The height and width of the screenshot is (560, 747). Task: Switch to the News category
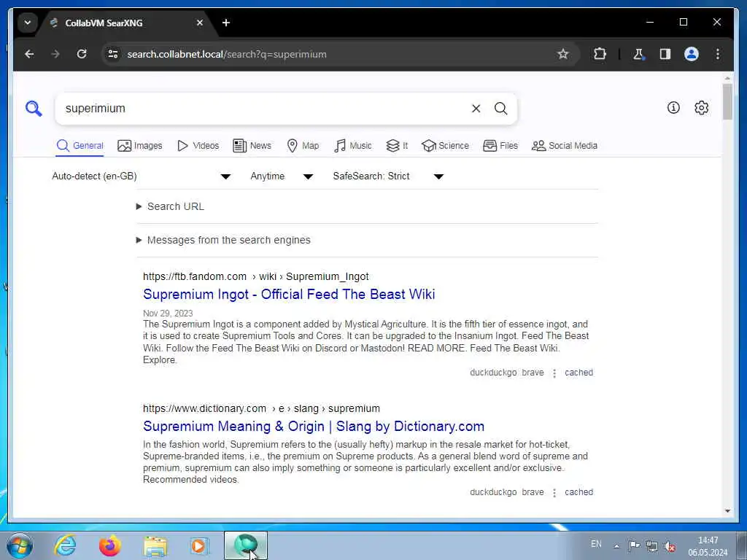252,146
